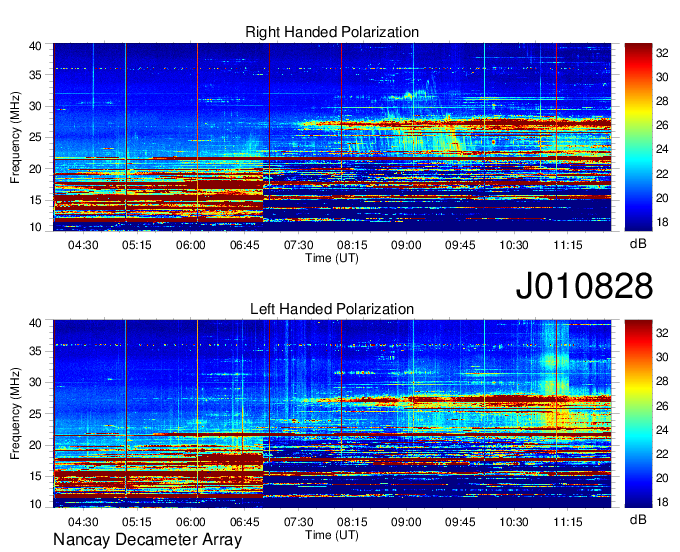Click the 20 MHz frequency tick of the upper plot
Screen dimensions: 680x552
(x=35, y=169)
